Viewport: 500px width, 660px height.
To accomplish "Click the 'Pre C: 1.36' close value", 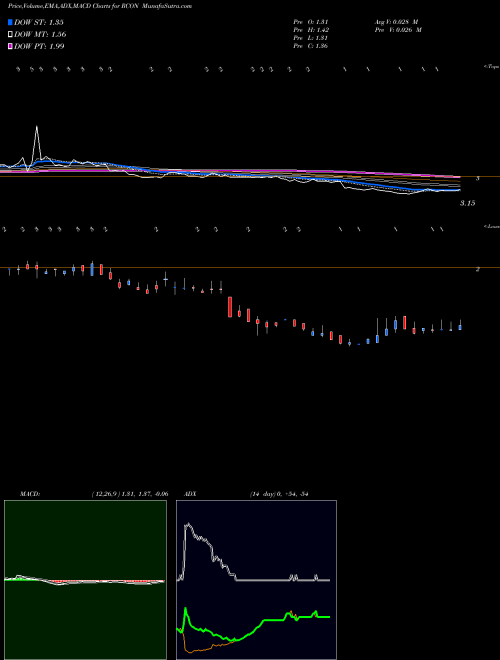I will (x=311, y=46).
